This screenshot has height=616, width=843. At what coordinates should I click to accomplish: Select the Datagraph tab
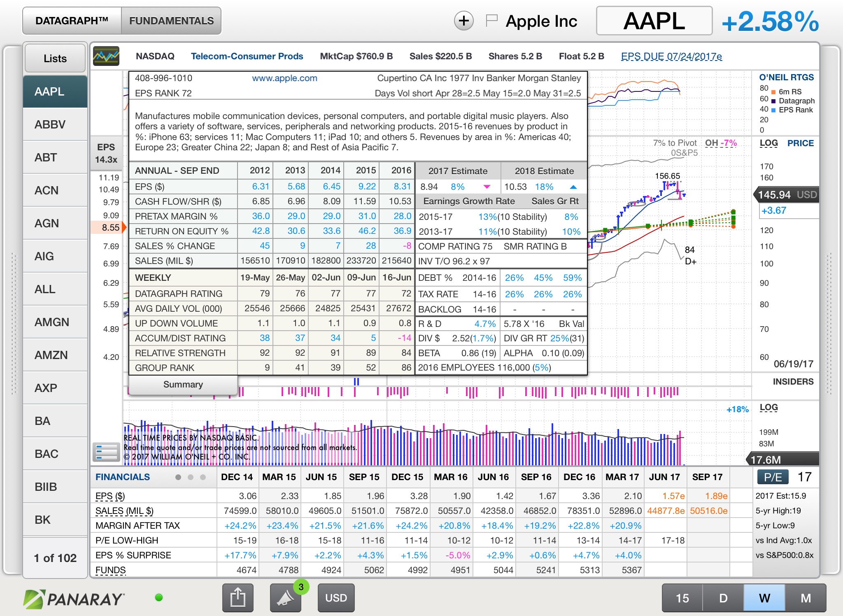(72, 21)
